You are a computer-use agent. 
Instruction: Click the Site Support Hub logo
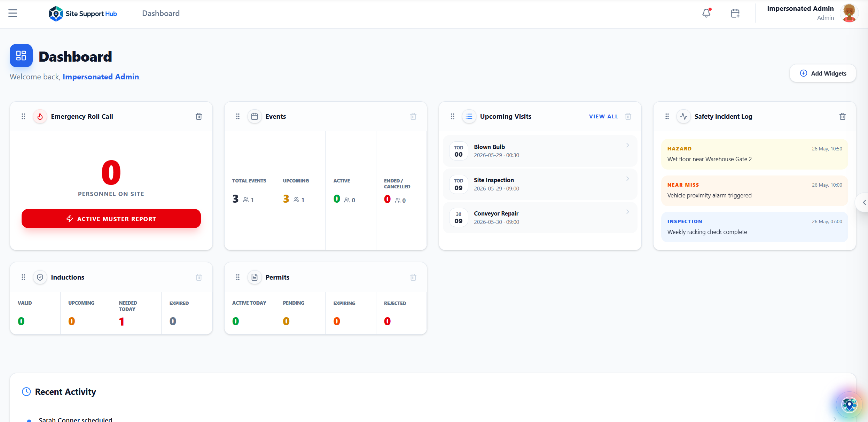tap(83, 14)
